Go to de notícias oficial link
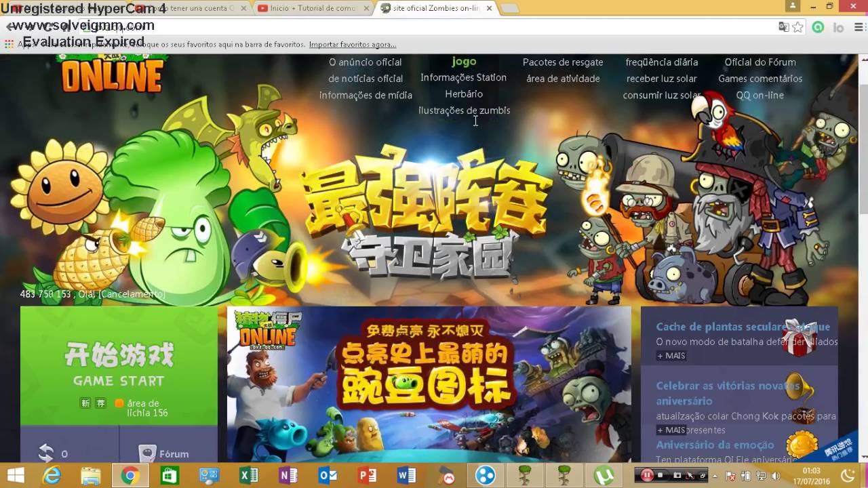The width and height of the screenshot is (868, 488). [366, 79]
